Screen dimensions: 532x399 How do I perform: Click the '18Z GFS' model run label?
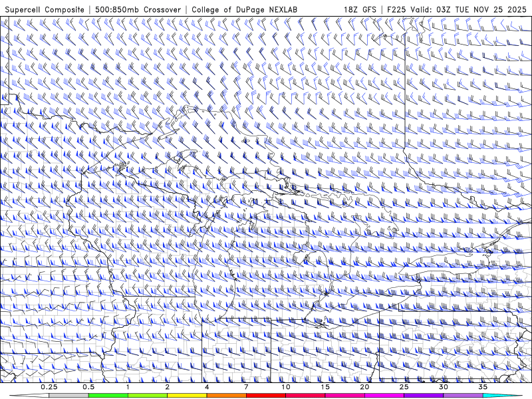[360, 9]
